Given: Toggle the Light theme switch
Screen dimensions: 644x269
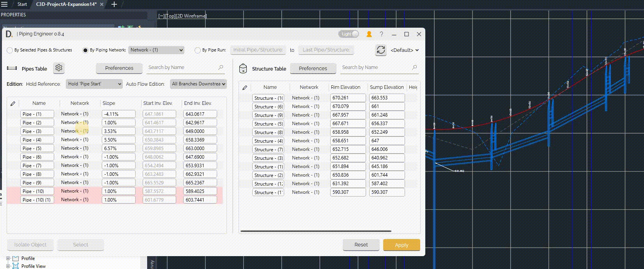Looking at the screenshot, I should click(349, 34).
